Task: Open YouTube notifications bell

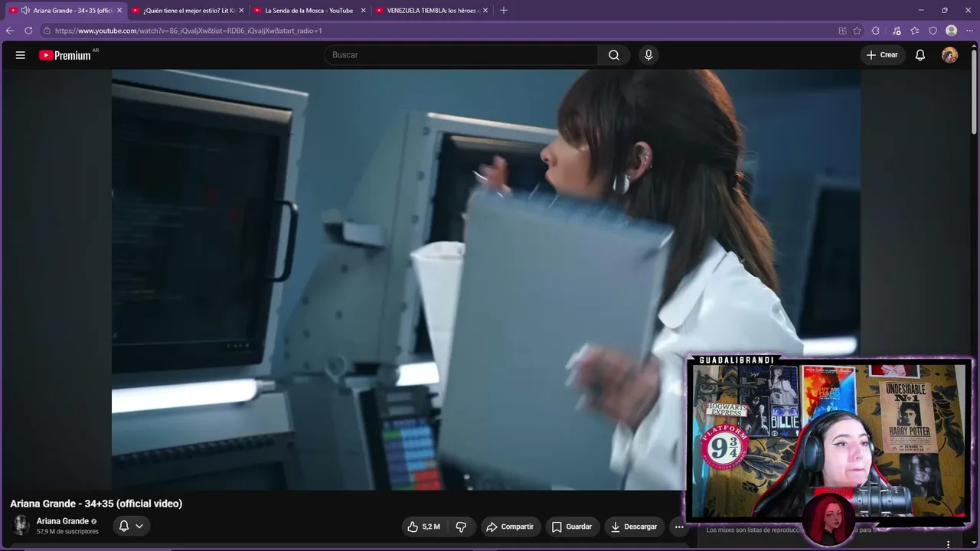Action: pyautogui.click(x=920, y=55)
